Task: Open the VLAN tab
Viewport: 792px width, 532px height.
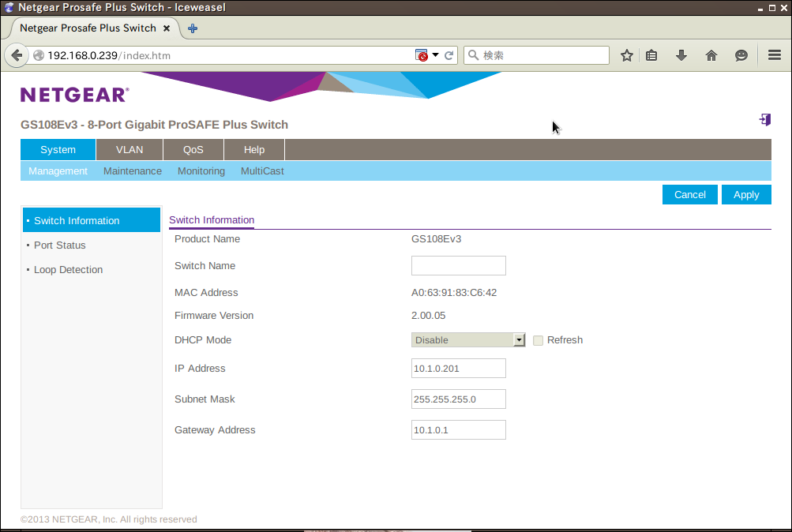Action: click(x=129, y=150)
